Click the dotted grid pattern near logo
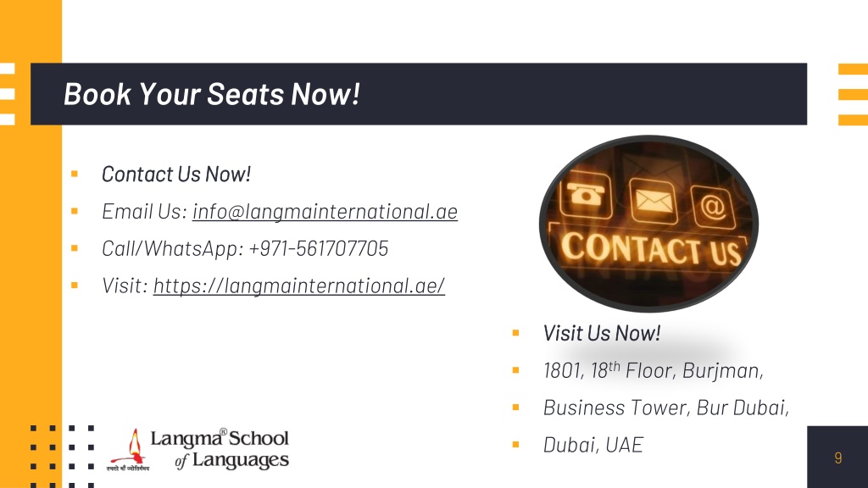 tap(62, 457)
